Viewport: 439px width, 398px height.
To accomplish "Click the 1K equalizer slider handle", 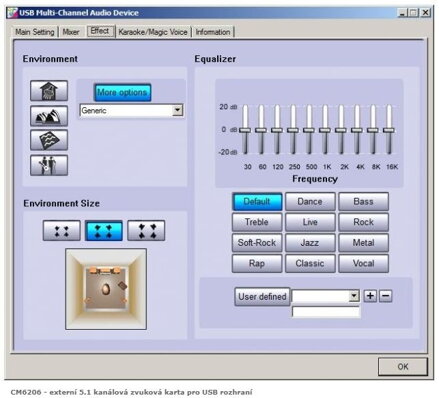I will (x=325, y=130).
